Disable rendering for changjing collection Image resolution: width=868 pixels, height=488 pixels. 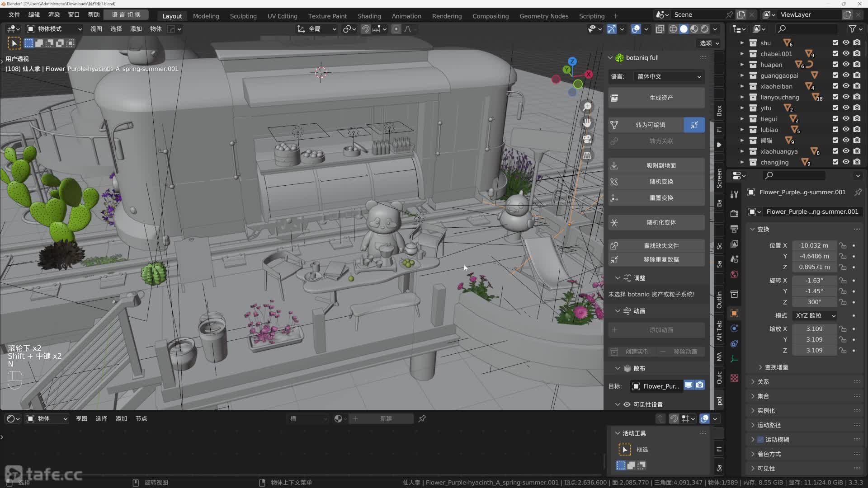click(x=857, y=162)
